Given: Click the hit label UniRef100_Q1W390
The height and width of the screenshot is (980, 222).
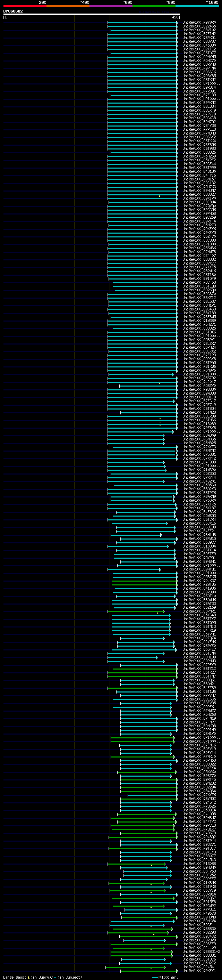Looking at the screenshot, I should tap(199, 470).
